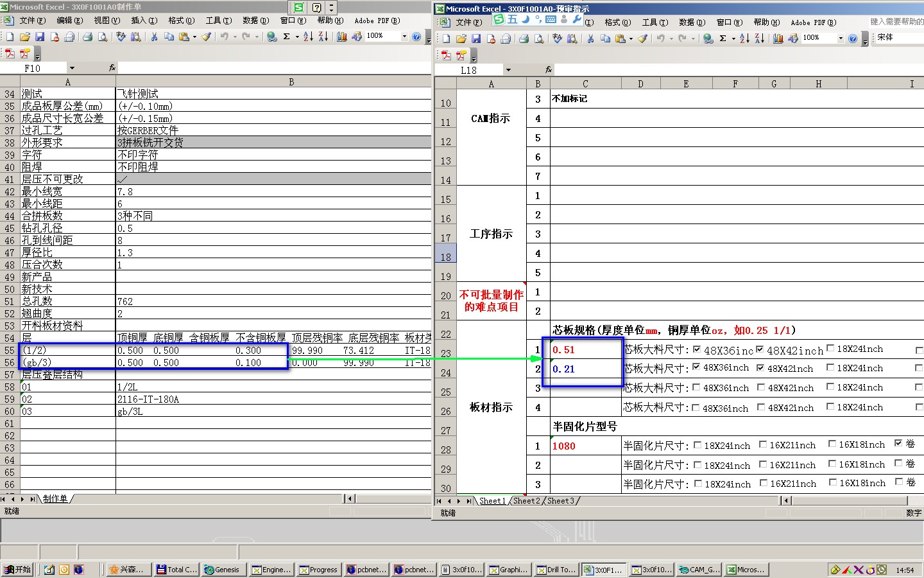The image size is (924, 578).
Task: Click AutoSum sigma in left Excel window
Action: pyautogui.click(x=287, y=37)
